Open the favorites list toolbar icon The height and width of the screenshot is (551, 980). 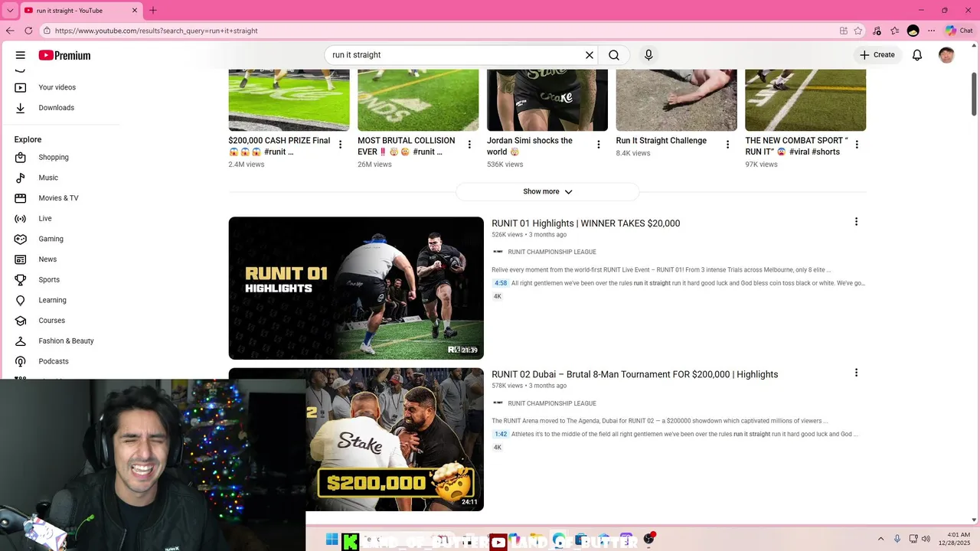point(894,31)
